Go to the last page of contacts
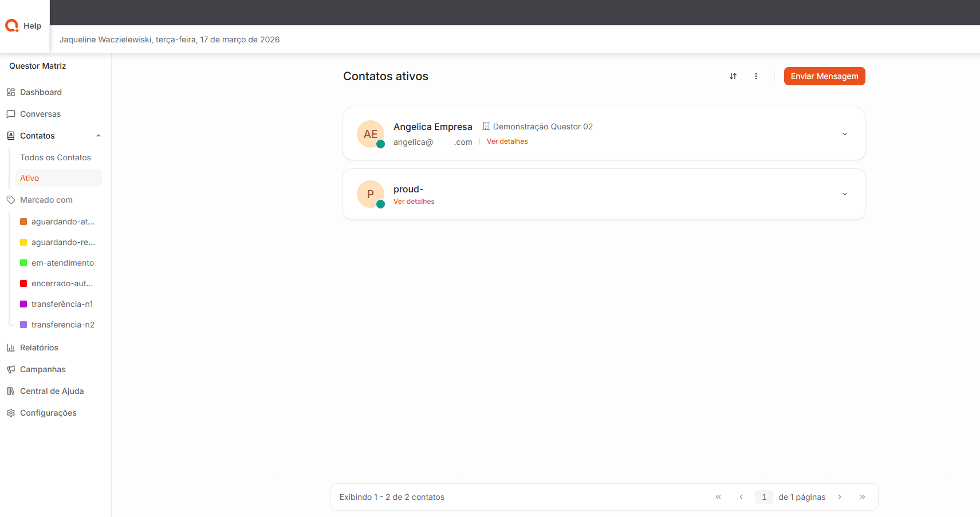 pos(862,497)
